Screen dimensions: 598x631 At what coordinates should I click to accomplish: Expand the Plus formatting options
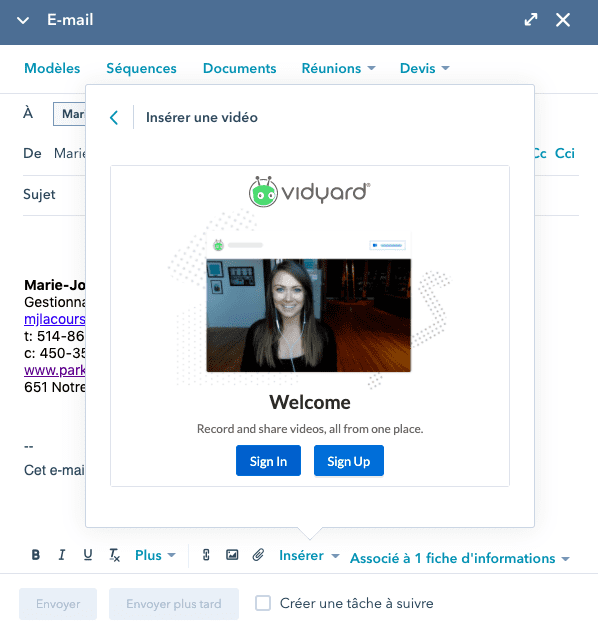[155, 555]
